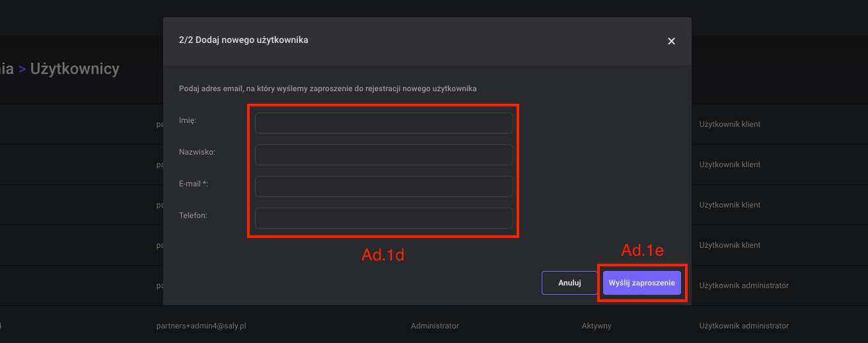Open the Użytkownicy breadcrumb
Screen dimensions: 868x343
coord(75,69)
